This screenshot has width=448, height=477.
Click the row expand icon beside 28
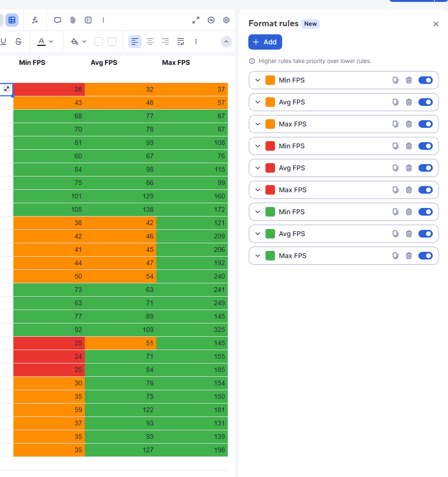tap(7, 89)
